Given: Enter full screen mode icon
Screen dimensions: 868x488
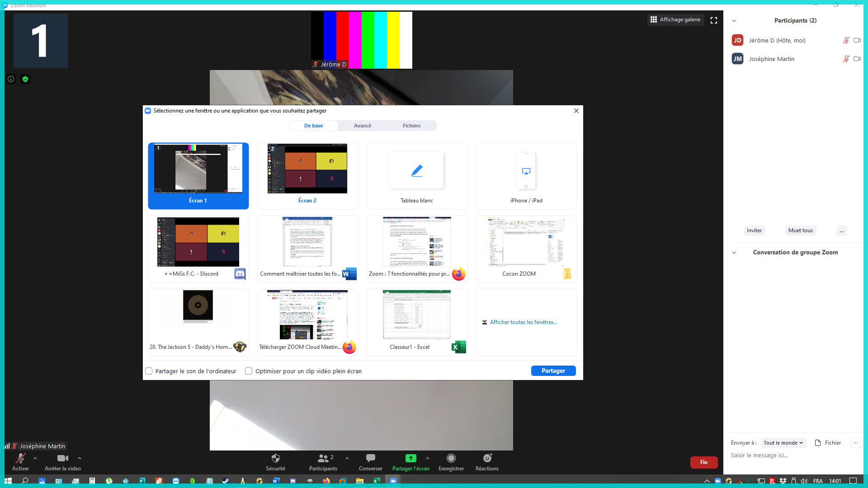Looking at the screenshot, I should coord(714,20).
